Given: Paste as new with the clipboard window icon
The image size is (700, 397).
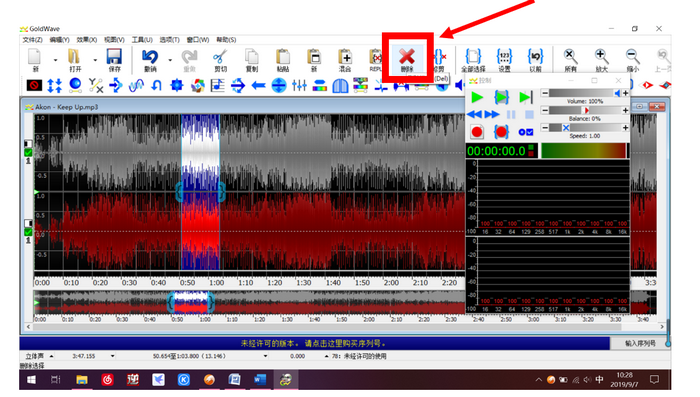Looking at the screenshot, I should (314, 60).
